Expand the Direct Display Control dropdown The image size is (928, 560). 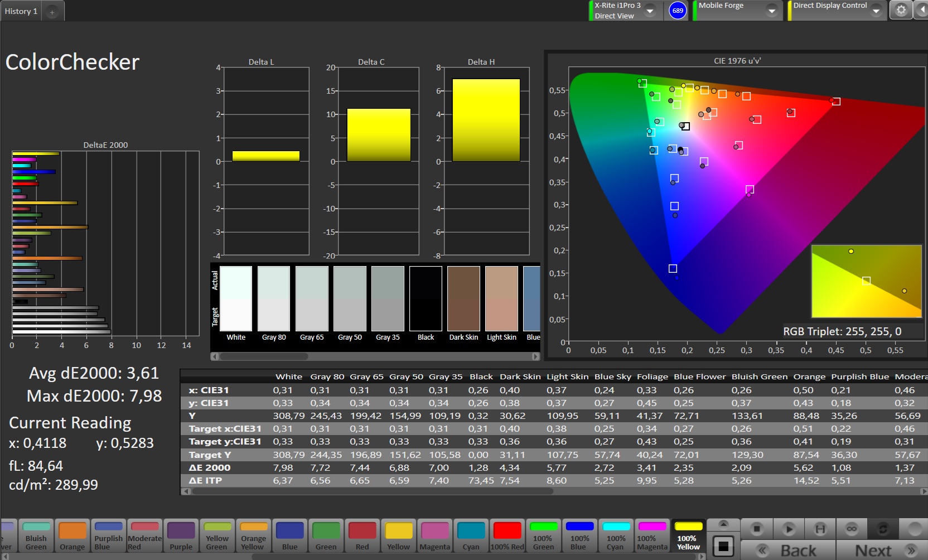[876, 11]
